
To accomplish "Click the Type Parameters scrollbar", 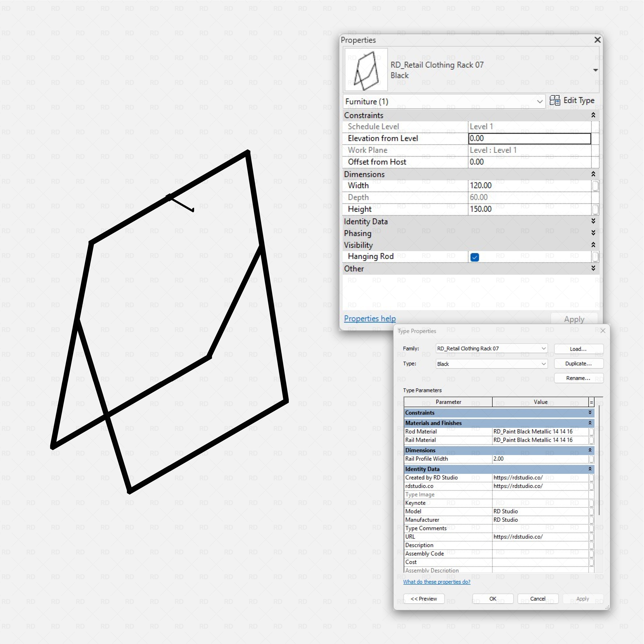I will coord(599,460).
